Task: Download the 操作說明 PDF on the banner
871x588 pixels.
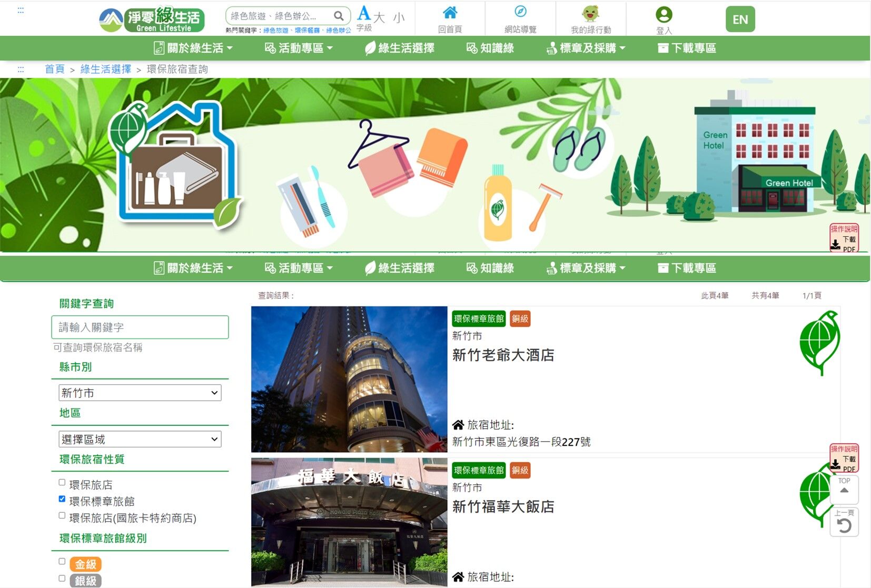Action: [844, 238]
